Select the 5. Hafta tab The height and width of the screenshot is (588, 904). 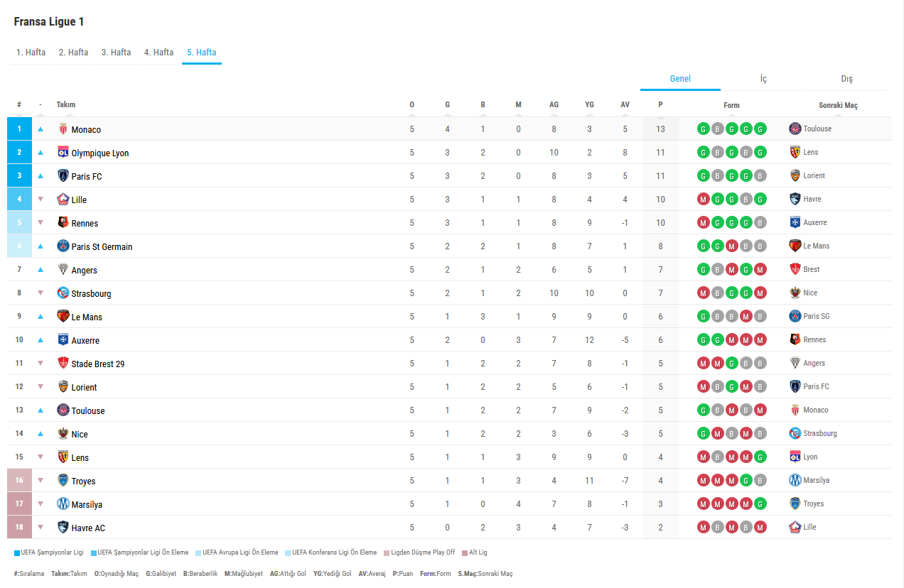202,53
